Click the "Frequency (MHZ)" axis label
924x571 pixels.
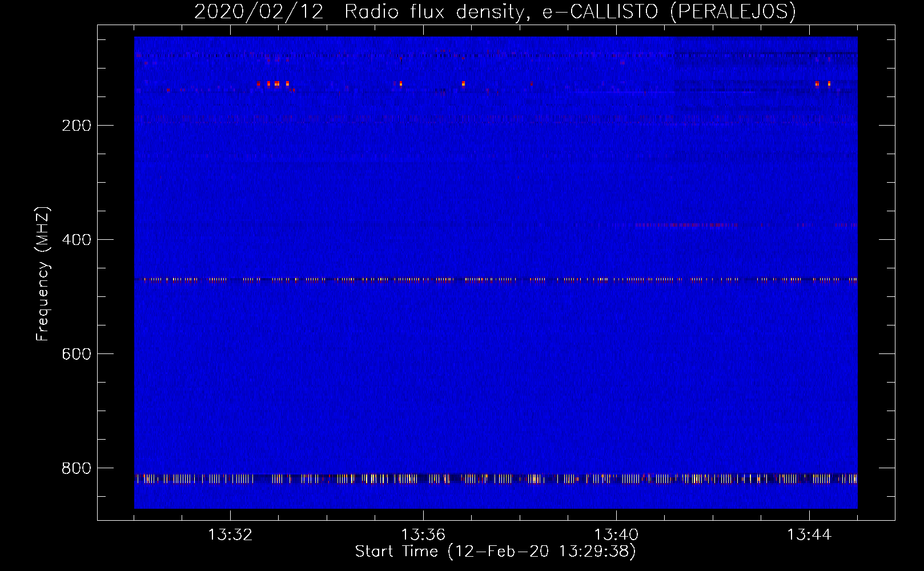(43, 274)
